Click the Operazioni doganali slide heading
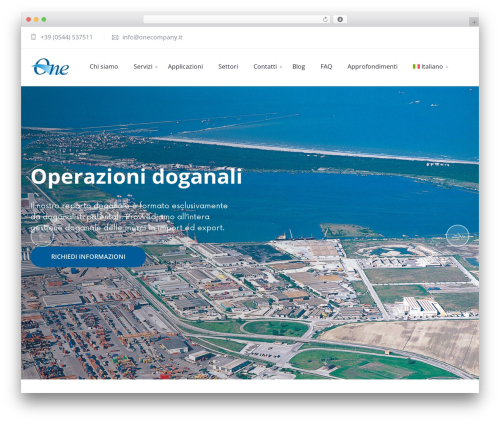Image resolution: width=500 pixels, height=423 pixels. coord(136,176)
